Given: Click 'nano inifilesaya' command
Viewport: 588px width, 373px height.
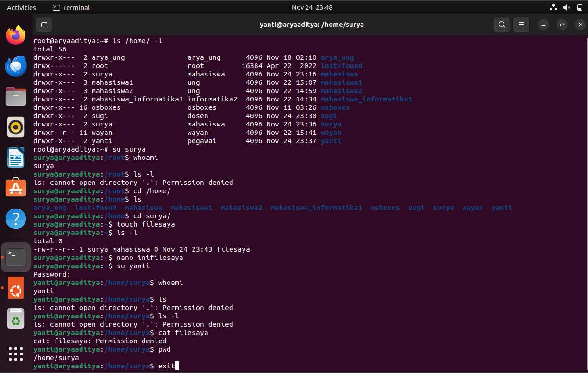Looking at the screenshot, I should click(x=150, y=258).
